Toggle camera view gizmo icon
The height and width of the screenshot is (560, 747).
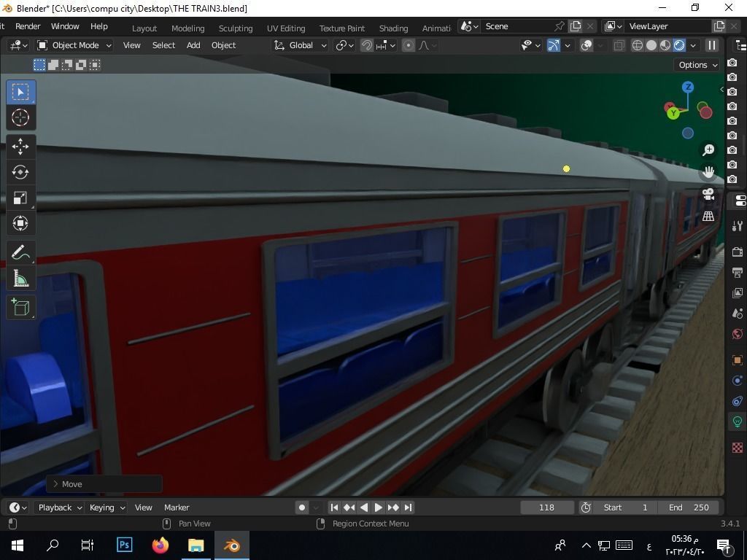[708, 194]
